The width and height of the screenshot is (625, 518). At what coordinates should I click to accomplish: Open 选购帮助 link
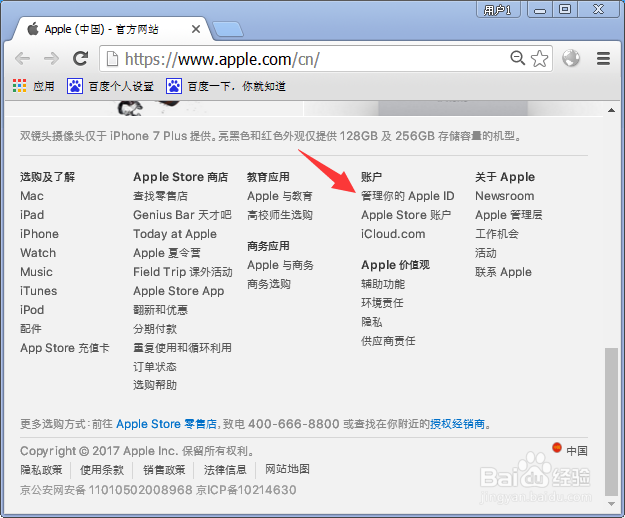coord(155,385)
